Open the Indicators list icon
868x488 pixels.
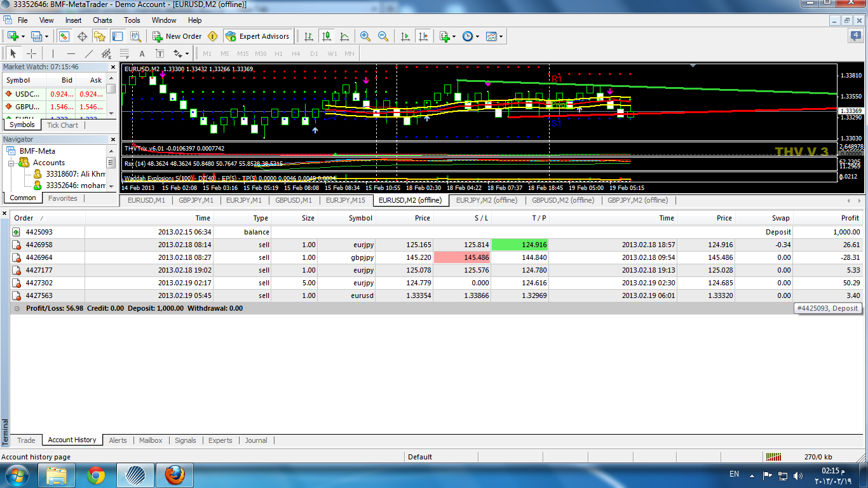click(x=444, y=36)
